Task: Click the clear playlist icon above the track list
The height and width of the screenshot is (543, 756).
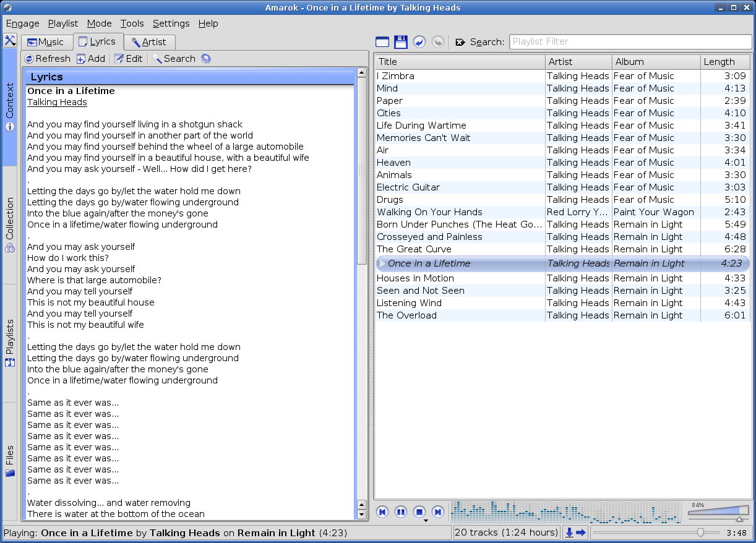Action: tap(382, 42)
